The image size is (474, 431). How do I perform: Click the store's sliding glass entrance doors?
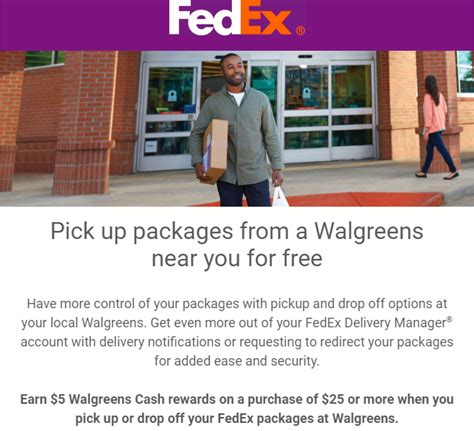257,113
